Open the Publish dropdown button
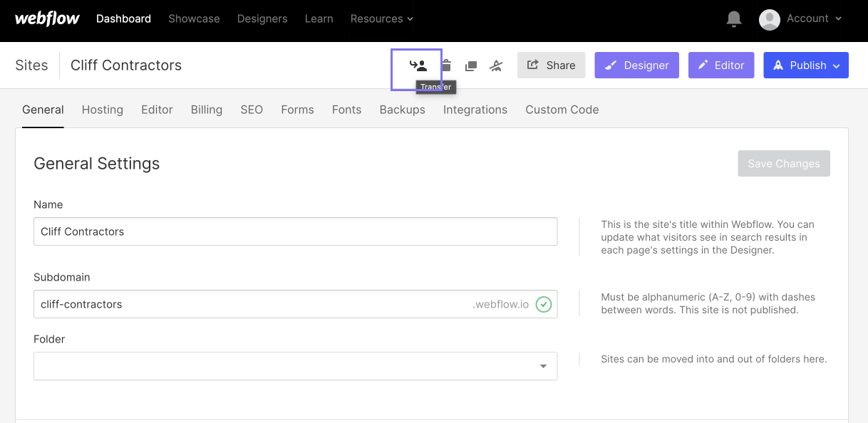 pyautogui.click(x=806, y=66)
